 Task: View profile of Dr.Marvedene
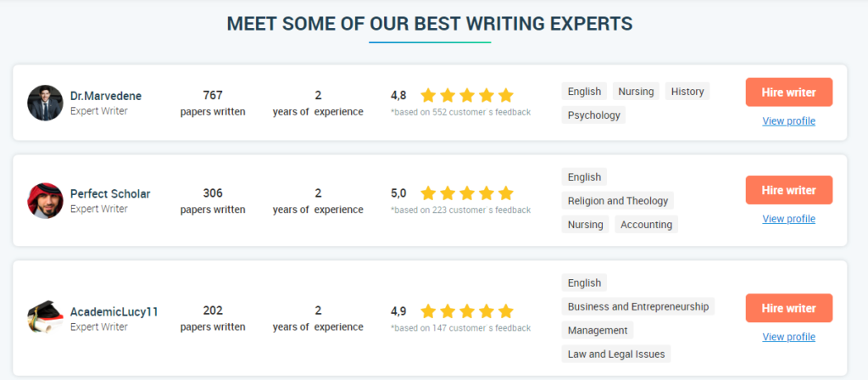click(789, 120)
